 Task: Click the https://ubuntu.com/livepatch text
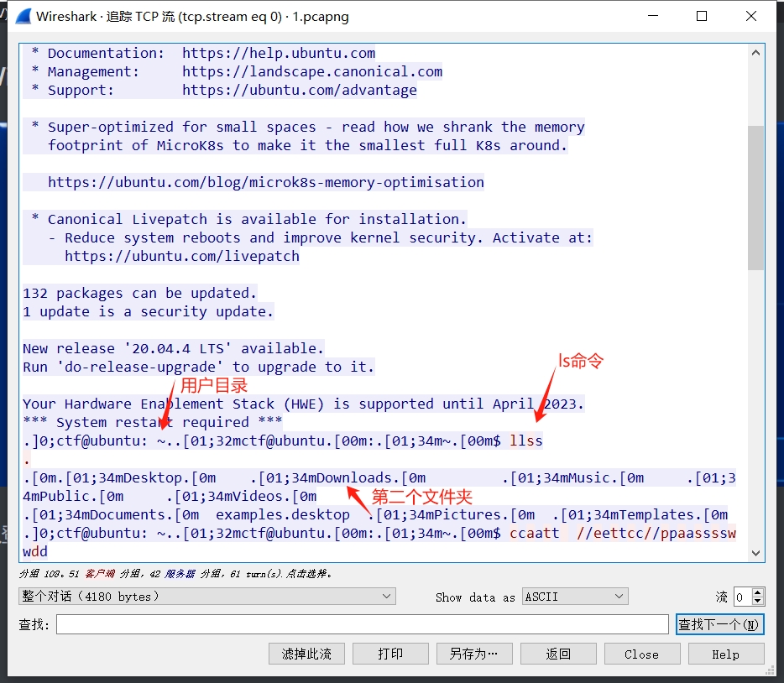pyautogui.click(x=182, y=256)
